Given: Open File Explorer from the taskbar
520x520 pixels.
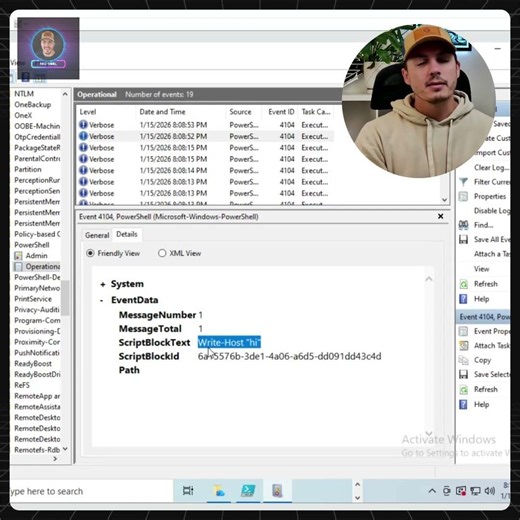Looking at the screenshot, I should click(219, 491).
